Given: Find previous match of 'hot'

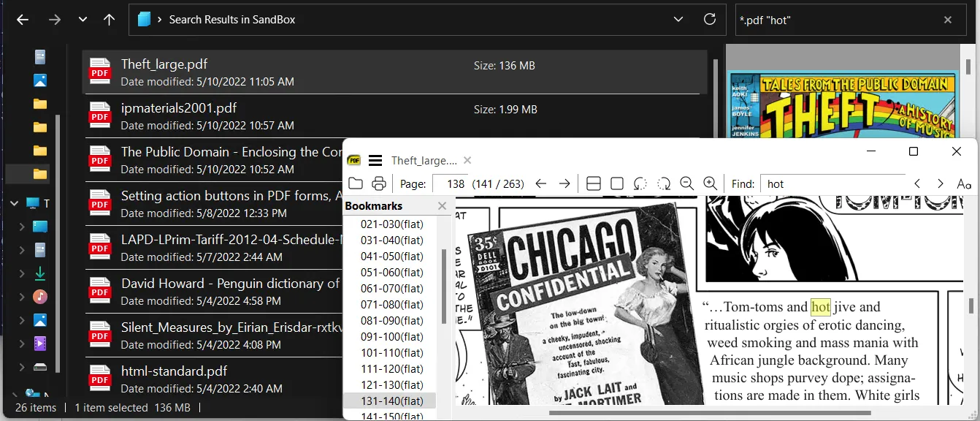Looking at the screenshot, I should [x=917, y=183].
